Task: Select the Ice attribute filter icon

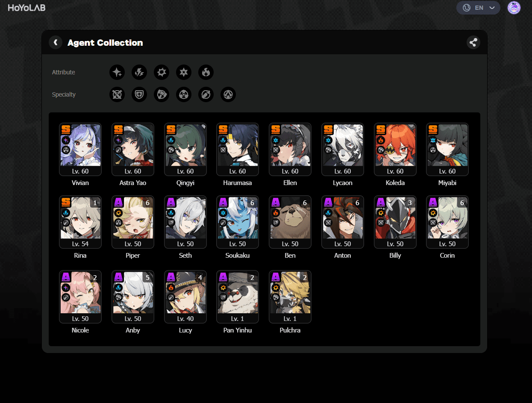Action: point(184,72)
